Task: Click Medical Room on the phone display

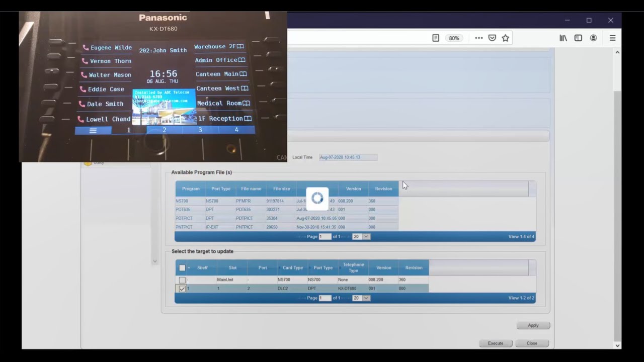Action: [x=223, y=103]
